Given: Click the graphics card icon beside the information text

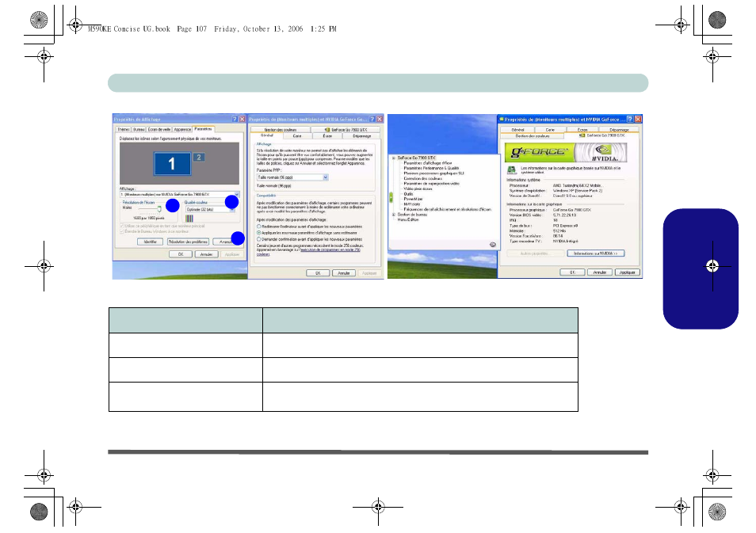Looking at the screenshot, I should click(x=513, y=169).
